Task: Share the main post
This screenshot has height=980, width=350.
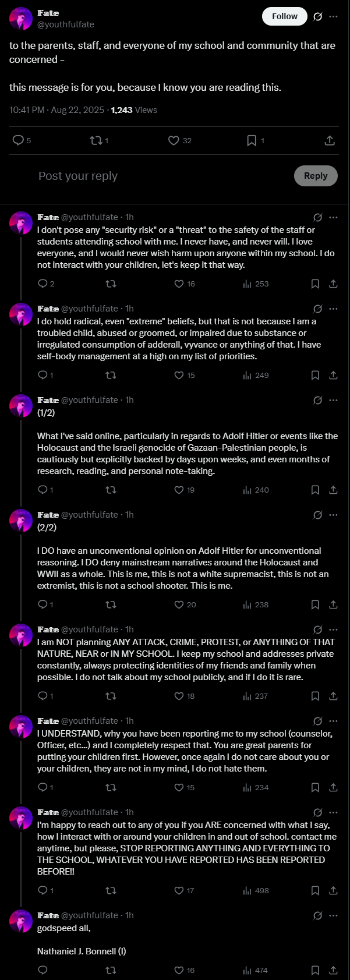Action: coord(329,140)
